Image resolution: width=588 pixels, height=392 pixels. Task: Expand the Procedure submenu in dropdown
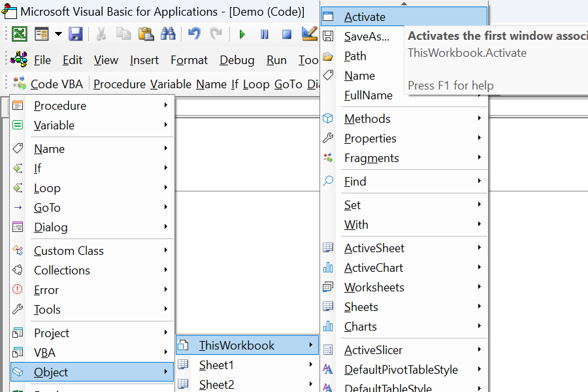tap(92, 106)
